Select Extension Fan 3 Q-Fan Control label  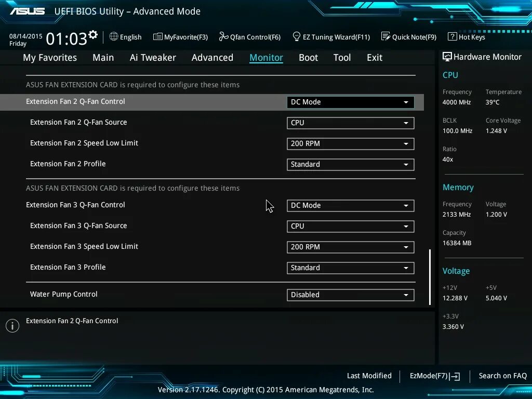click(75, 205)
